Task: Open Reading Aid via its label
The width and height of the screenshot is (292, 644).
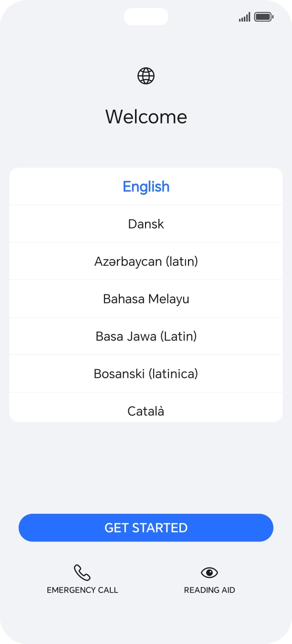Action: click(x=210, y=590)
